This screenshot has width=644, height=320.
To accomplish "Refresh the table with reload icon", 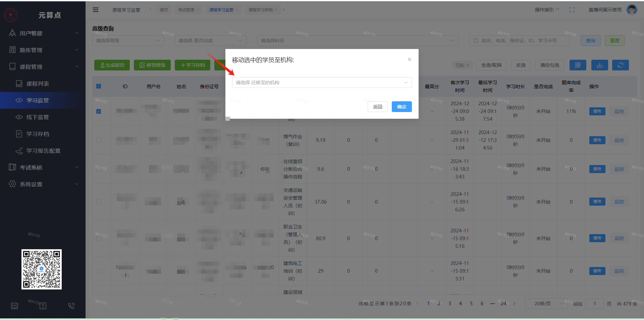I will (x=621, y=65).
